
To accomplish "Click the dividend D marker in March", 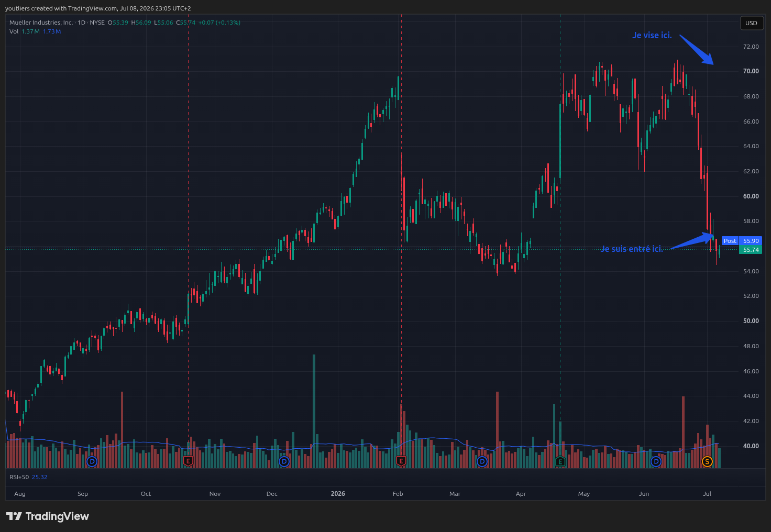I will pos(482,461).
